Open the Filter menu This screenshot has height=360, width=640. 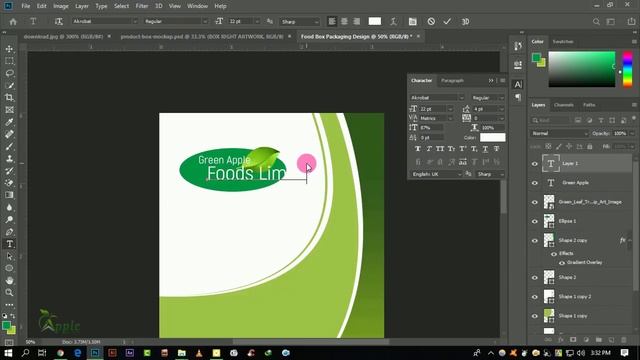click(x=142, y=6)
